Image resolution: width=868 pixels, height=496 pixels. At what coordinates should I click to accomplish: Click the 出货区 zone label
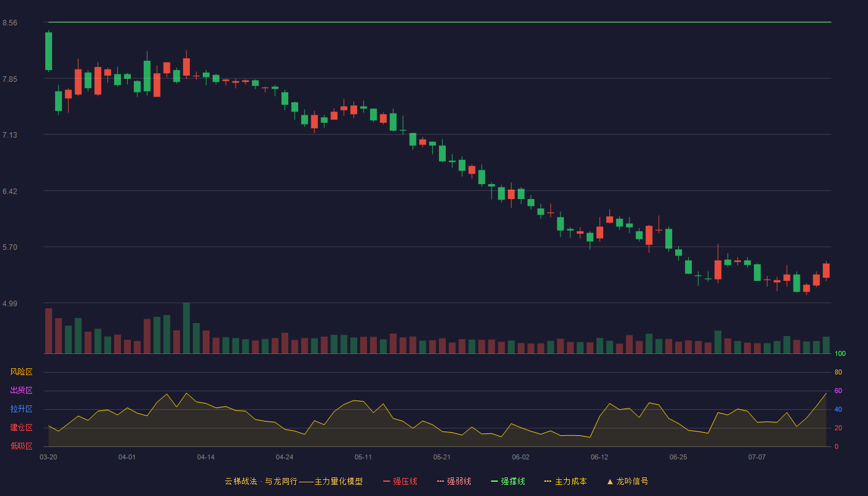point(21,391)
